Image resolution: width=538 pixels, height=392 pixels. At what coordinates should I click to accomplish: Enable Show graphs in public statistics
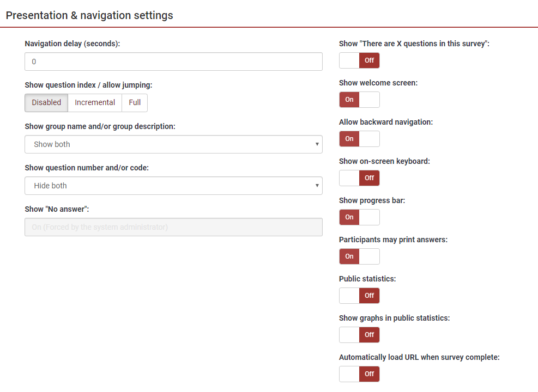point(359,335)
